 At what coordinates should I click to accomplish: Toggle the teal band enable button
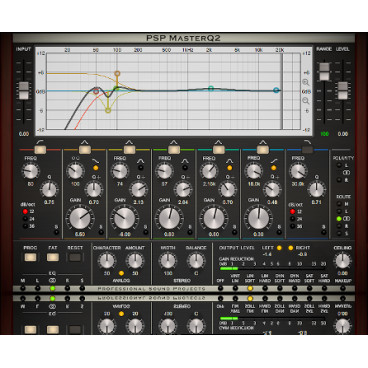(x=219, y=150)
